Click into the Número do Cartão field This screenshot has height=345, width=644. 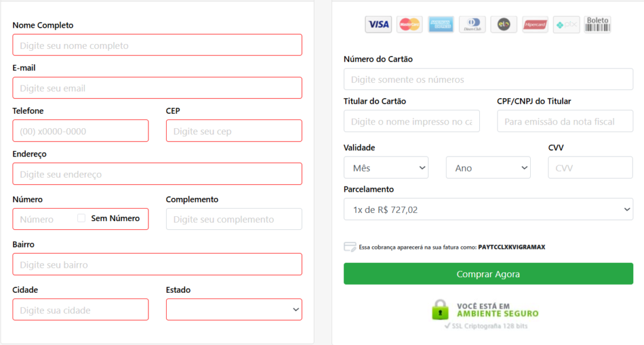[488, 79]
